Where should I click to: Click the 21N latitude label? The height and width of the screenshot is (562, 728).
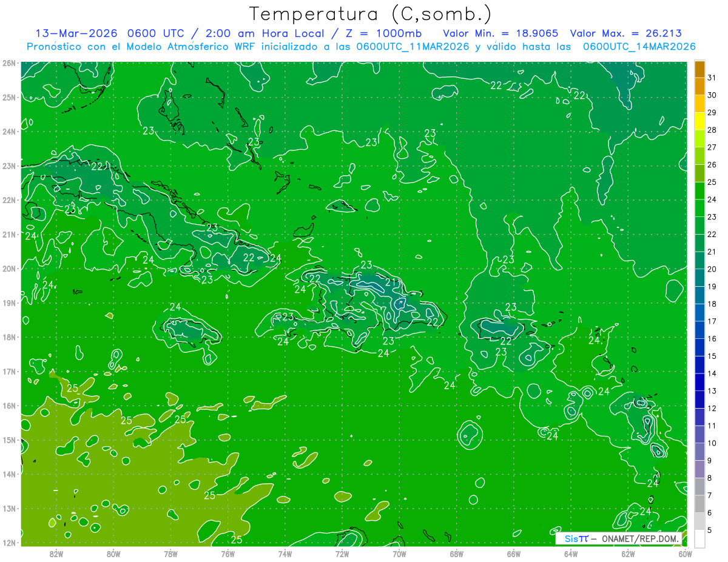[8, 234]
